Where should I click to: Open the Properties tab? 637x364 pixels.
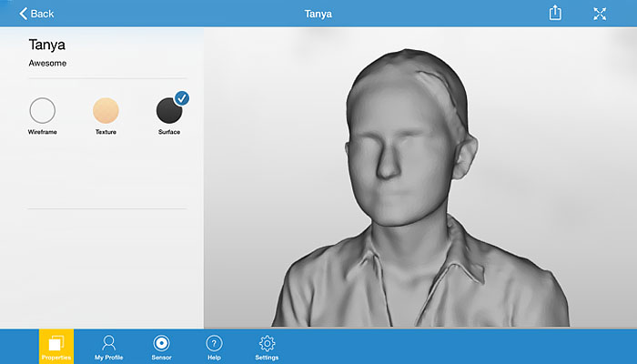tap(56, 346)
